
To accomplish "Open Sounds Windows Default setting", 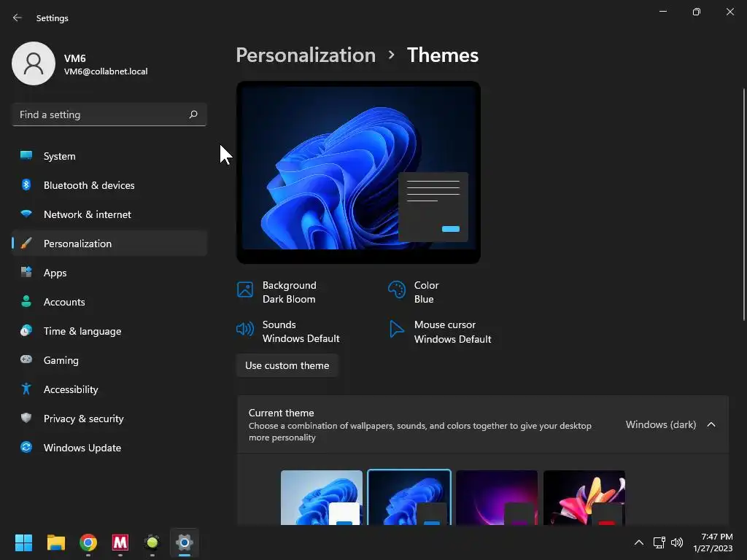I will [288, 332].
